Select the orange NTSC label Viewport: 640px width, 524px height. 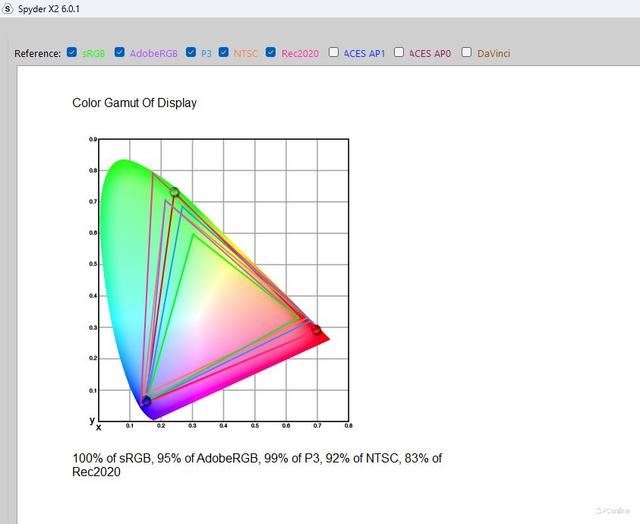point(245,53)
